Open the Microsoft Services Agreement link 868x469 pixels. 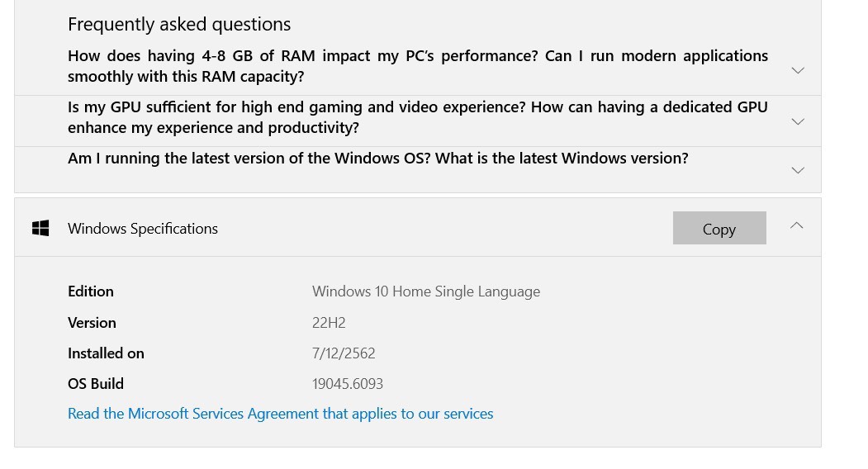280,414
